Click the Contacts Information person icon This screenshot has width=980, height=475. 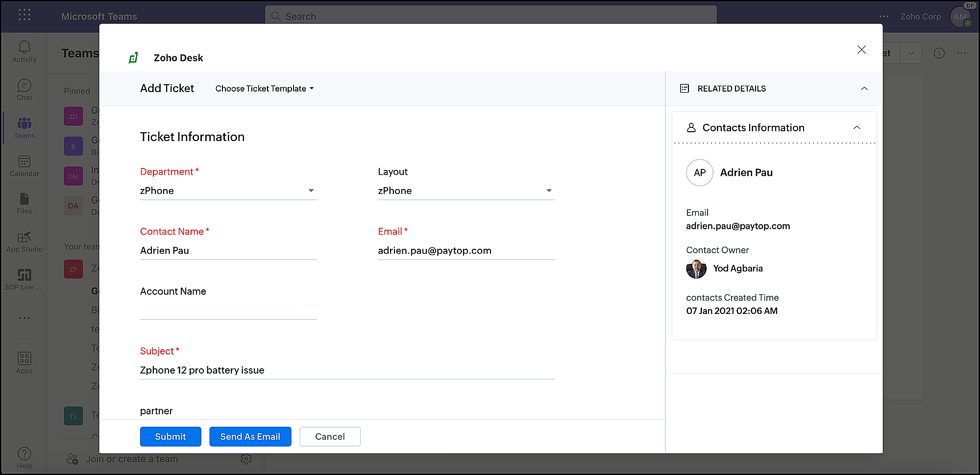pos(691,128)
